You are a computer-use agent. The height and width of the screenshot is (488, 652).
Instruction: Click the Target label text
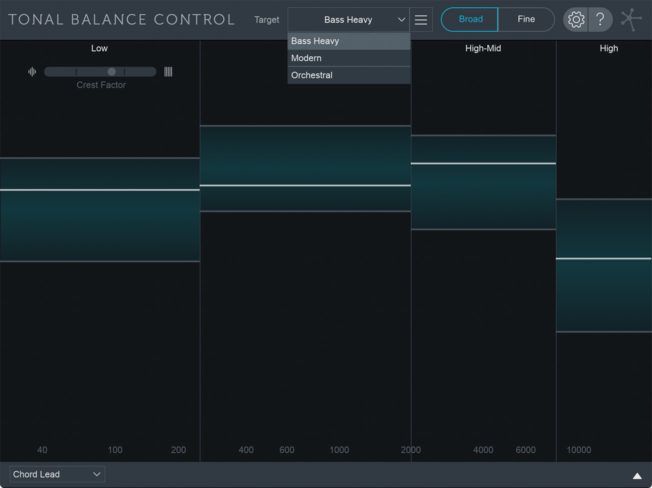(267, 20)
